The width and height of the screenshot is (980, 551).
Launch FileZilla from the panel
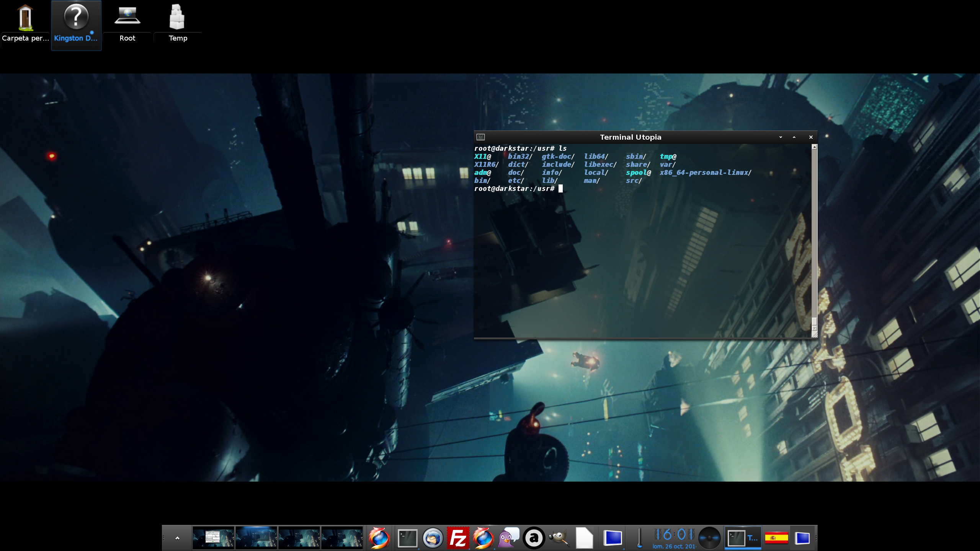458,538
